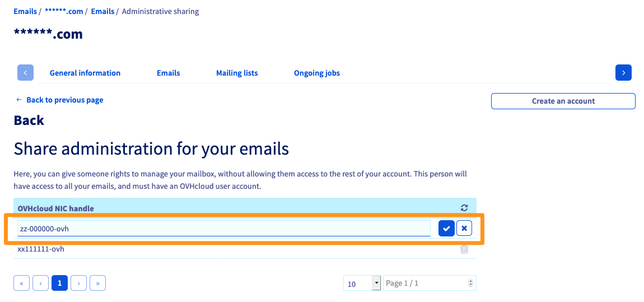The height and width of the screenshot is (302, 644).
Task: Delete the xx111111-ovh delegation via trash icon
Action: coord(464,249)
